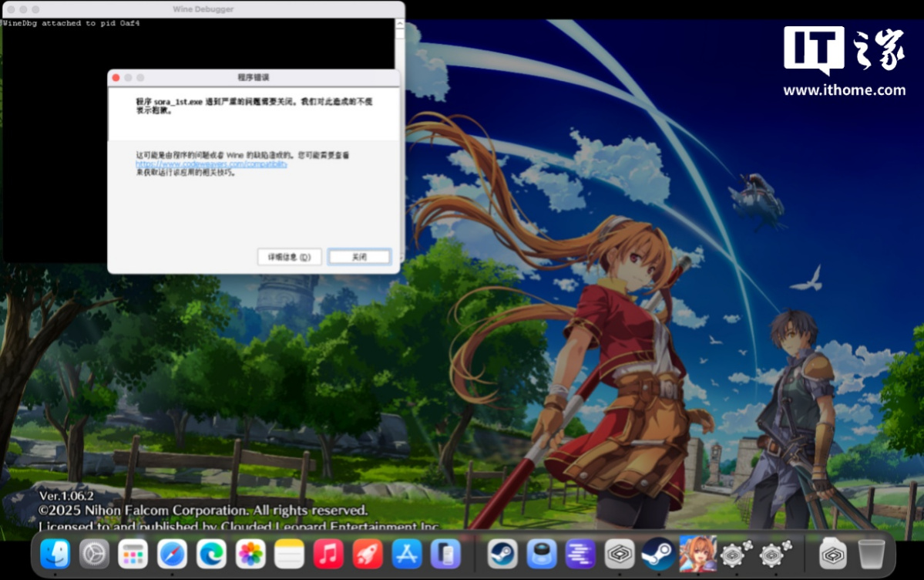This screenshot has height=580, width=924.
Task: Click the Wine Debugger title bar
Action: (203, 9)
